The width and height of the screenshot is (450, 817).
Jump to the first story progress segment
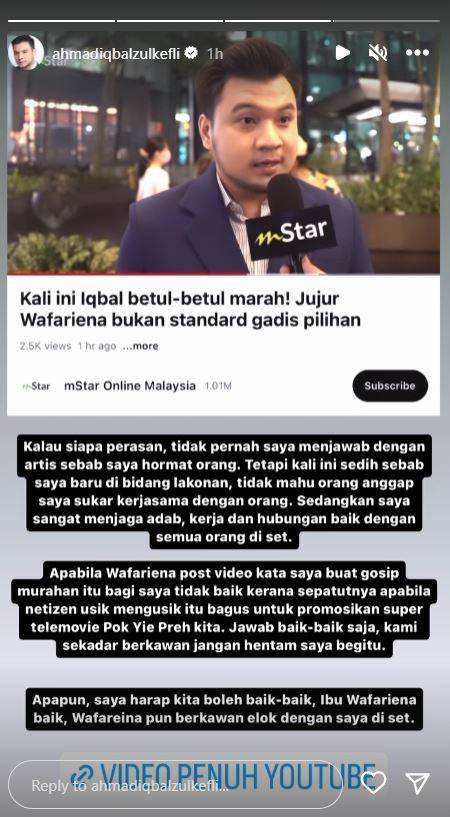pos(61,21)
